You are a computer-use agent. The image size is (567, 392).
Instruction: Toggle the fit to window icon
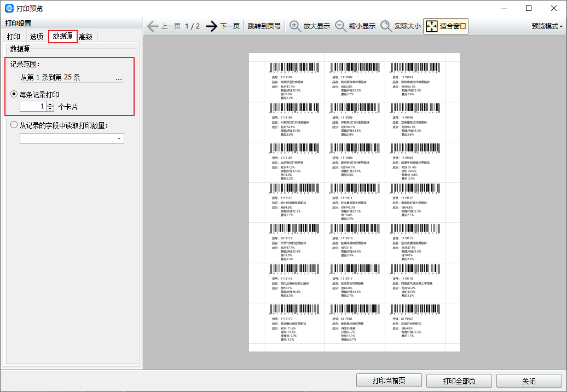[x=432, y=26]
